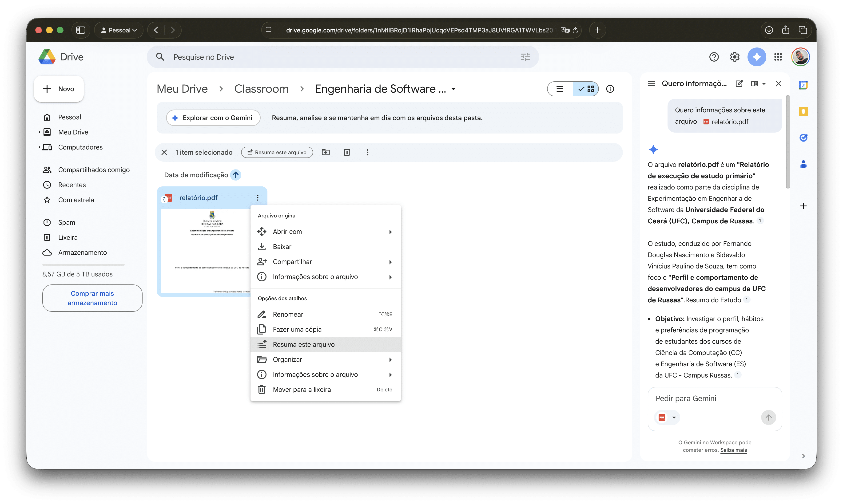Click the search filter options icon
Screen dimensions: 843x504
tap(525, 57)
